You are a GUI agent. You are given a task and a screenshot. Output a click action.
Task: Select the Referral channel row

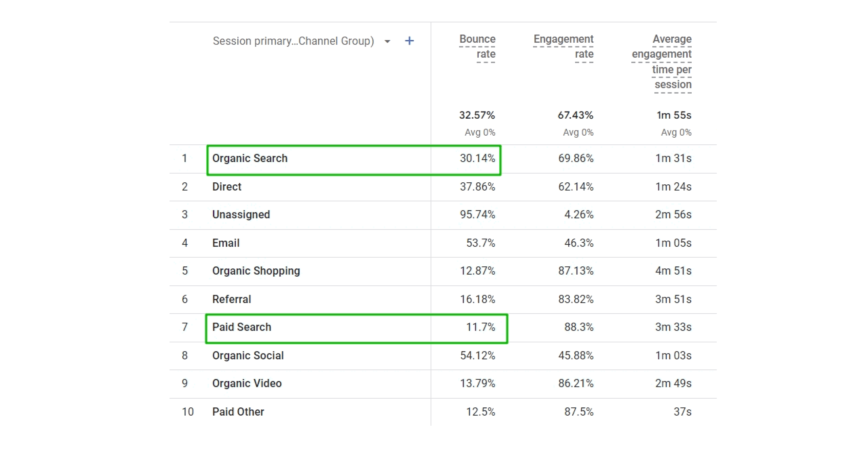(x=232, y=299)
